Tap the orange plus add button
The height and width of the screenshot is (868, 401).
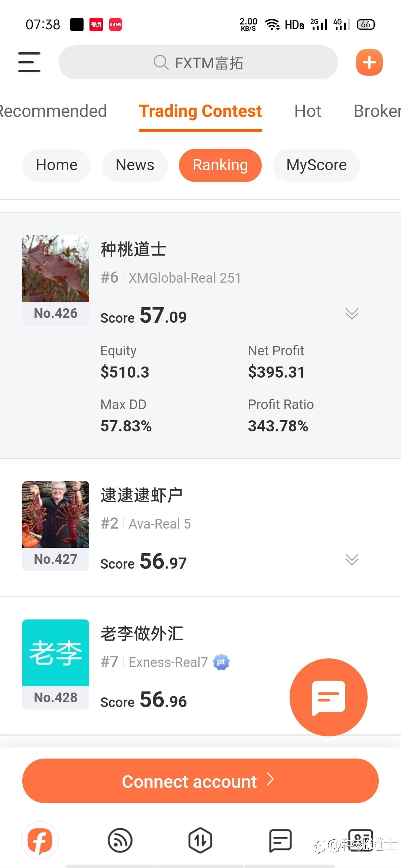click(369, 62)
